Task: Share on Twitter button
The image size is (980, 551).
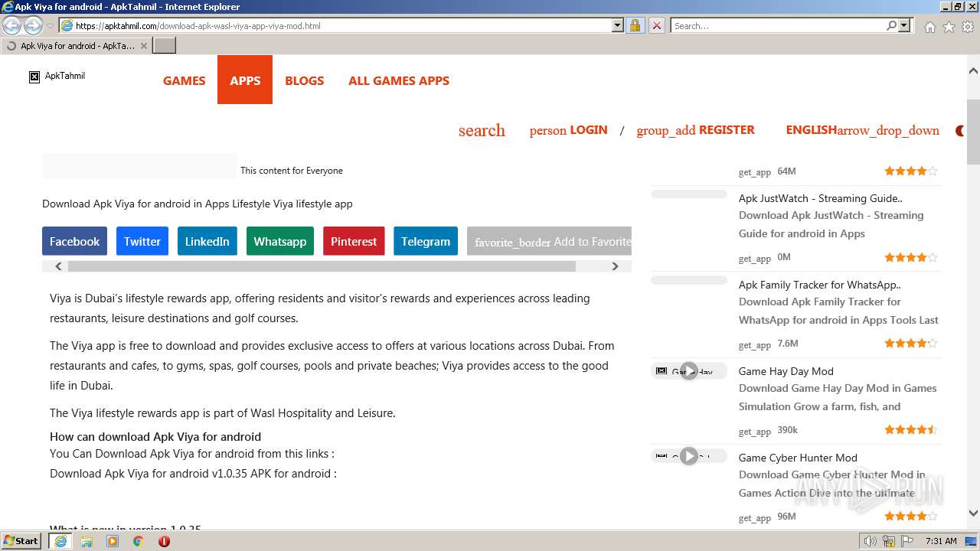Action: [142, 241]
